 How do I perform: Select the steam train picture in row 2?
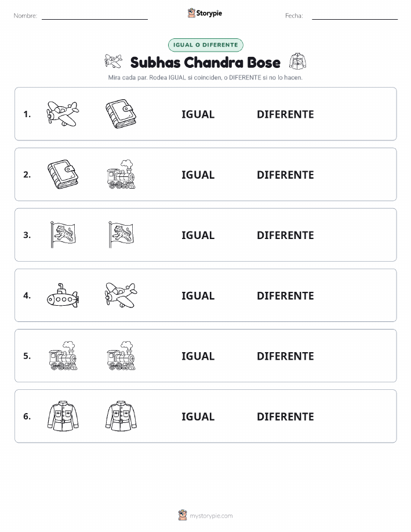(121, 175)
